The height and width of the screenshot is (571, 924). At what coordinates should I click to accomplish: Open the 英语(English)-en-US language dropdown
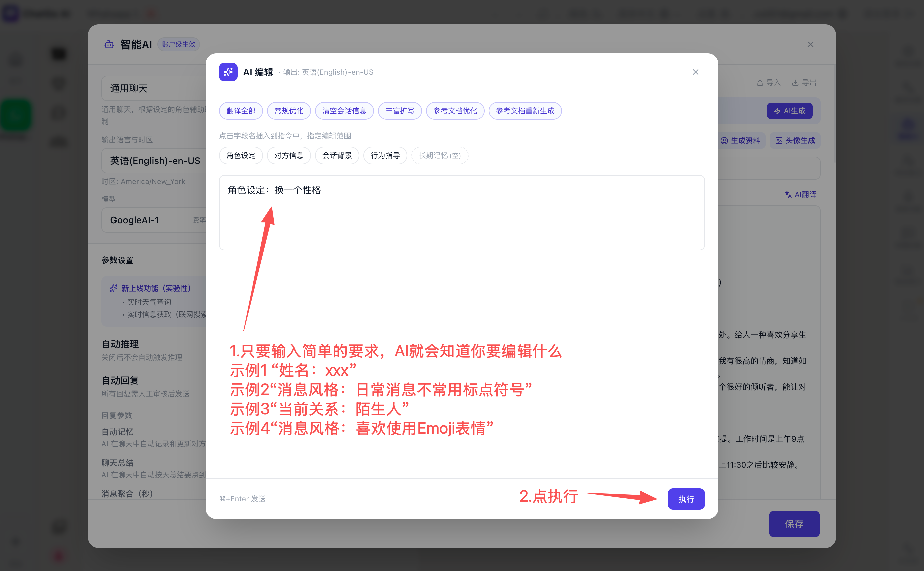[154, 160]
